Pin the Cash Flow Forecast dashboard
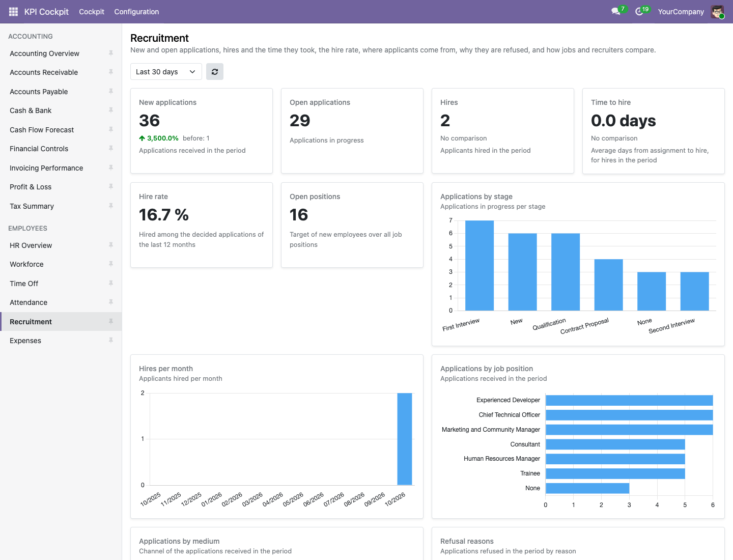The width and height of the screenshot is (733, 560). coord(111,129)
